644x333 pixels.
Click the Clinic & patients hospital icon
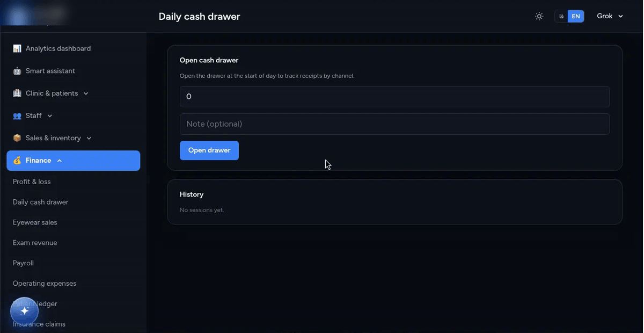(17, 93)
